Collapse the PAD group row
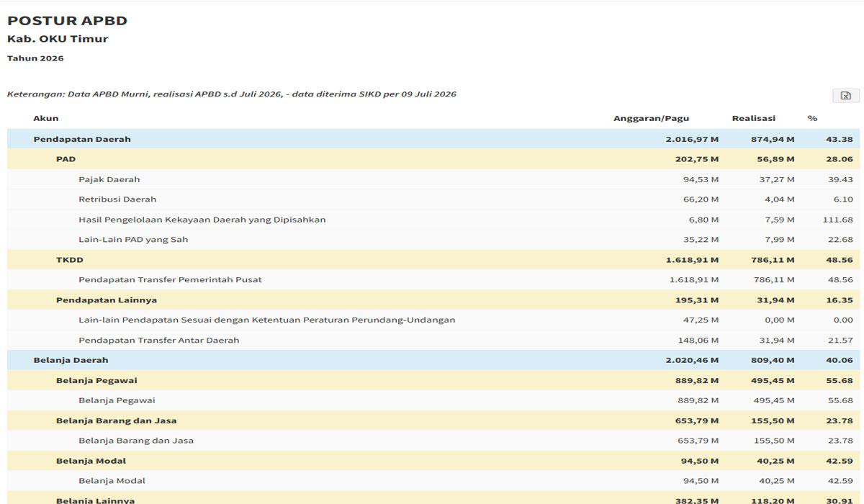Screen dimensions: 864x504 [x=433, y=159]
